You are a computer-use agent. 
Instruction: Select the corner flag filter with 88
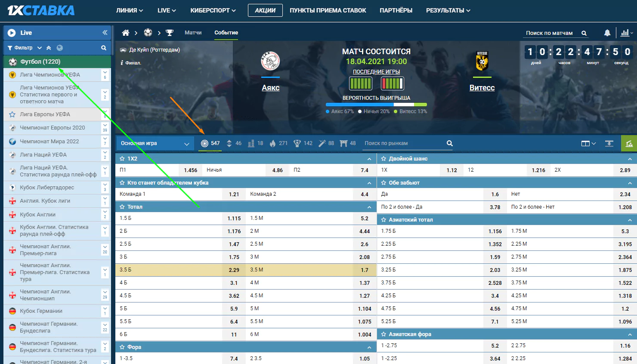point(326,143)
